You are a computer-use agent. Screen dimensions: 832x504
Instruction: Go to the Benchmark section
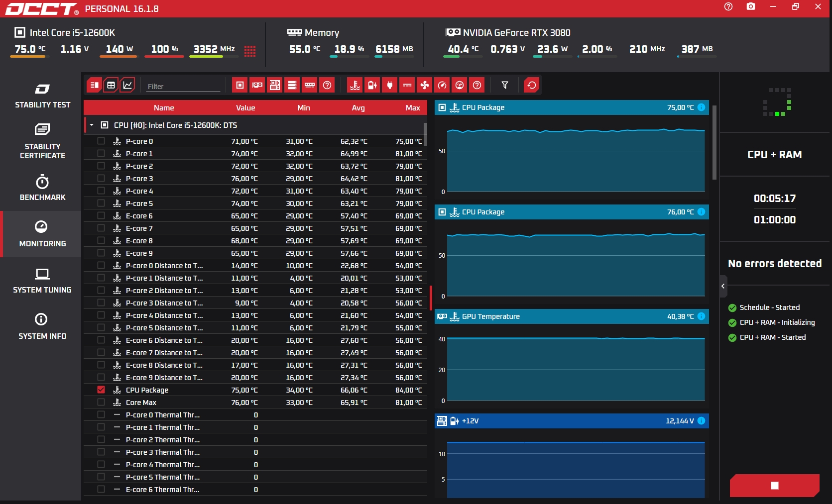(x=42, y=188)
